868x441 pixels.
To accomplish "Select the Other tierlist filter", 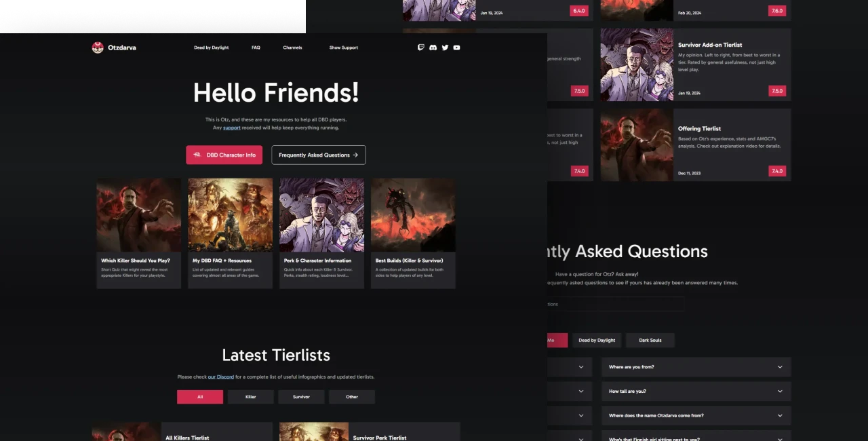I will pos(351,397).
